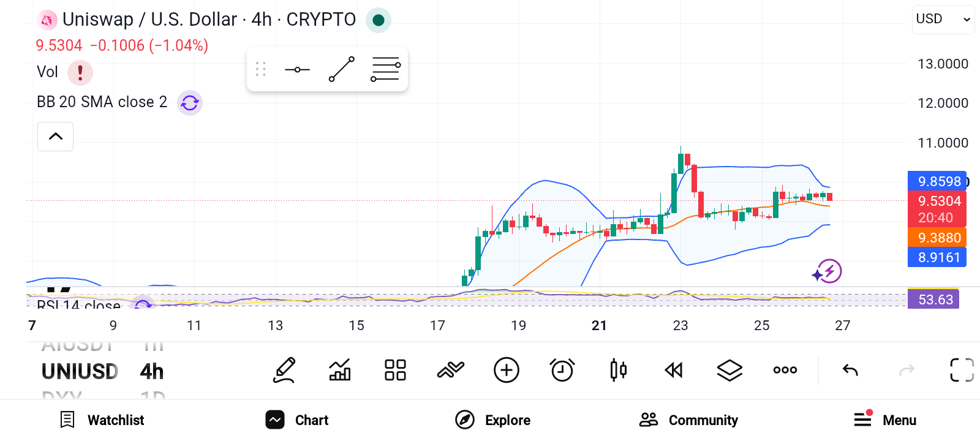Select the horizontal line drawing tool
This screenshot has width=980, height=441.
tap(297, 70)
